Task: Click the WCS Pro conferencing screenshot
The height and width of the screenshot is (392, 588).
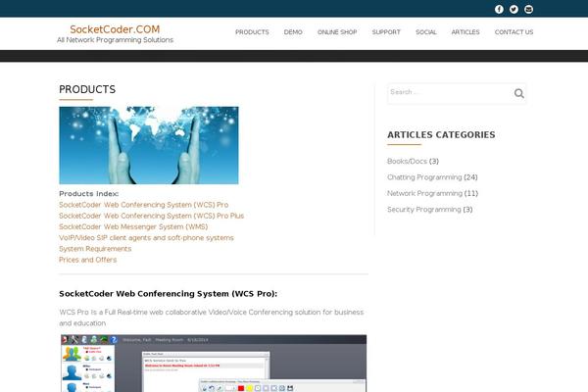Action: (x=214, y=364)
